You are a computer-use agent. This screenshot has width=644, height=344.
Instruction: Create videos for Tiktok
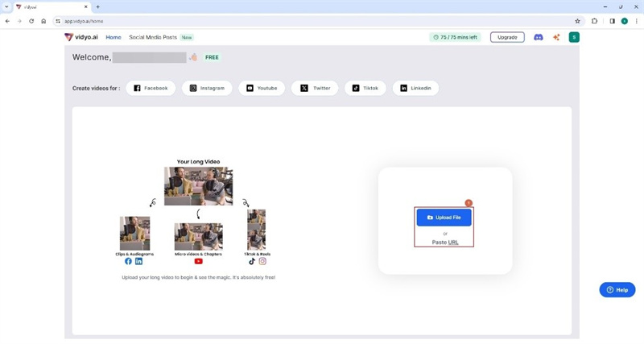(365, 88)
